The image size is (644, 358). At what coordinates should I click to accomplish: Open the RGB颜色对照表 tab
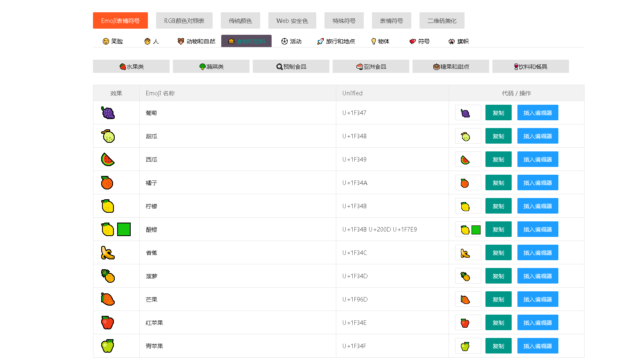coord(184,20)
